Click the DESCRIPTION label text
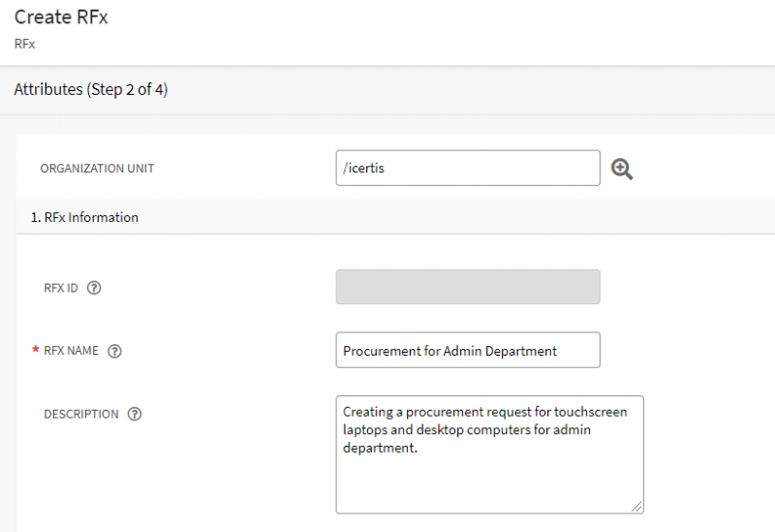 (x=81, y=414)
